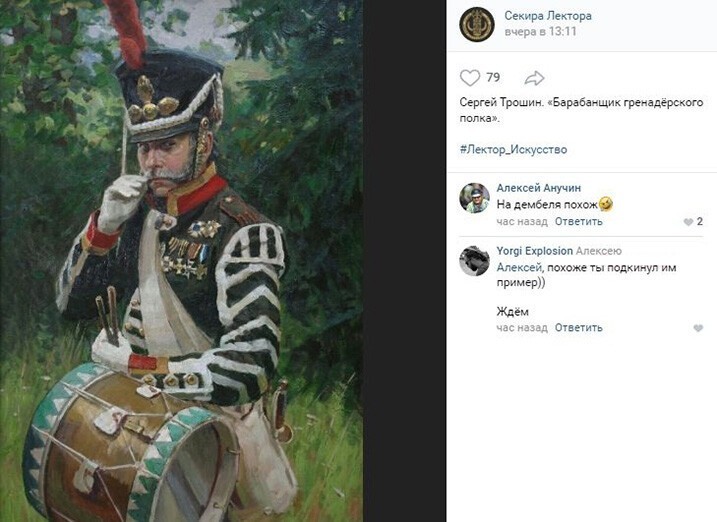
Task: Like Yorgi Explosion's comment via its heart icon
Action: click(698, 328)
